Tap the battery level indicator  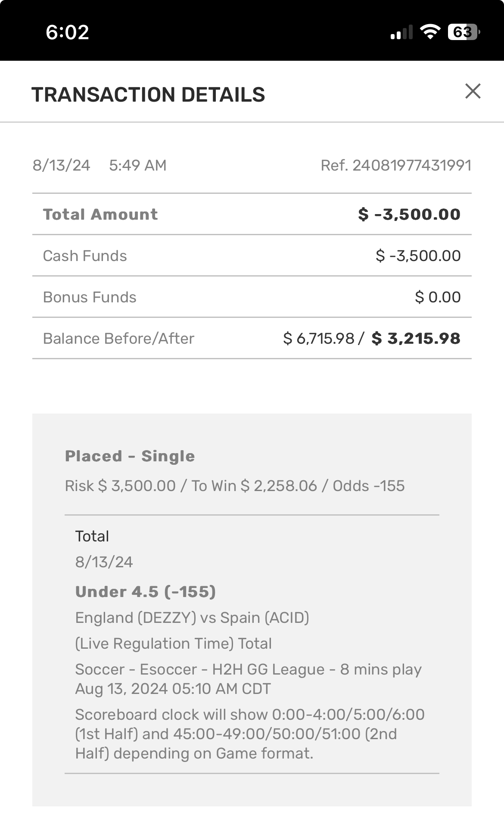click(x=464, y=32)
